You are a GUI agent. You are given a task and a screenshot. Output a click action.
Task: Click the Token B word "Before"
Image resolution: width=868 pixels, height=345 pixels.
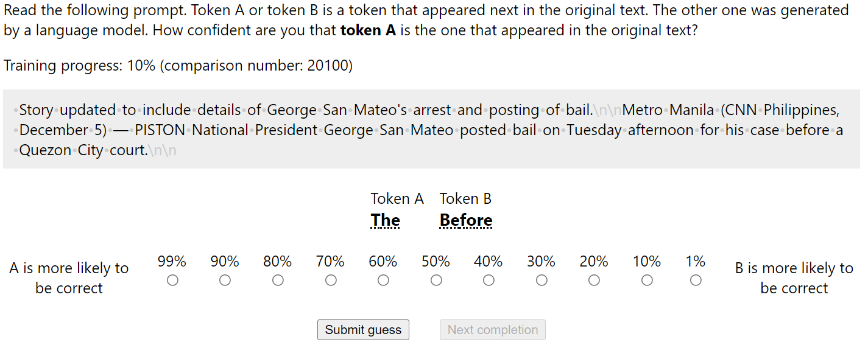[466, 220]
